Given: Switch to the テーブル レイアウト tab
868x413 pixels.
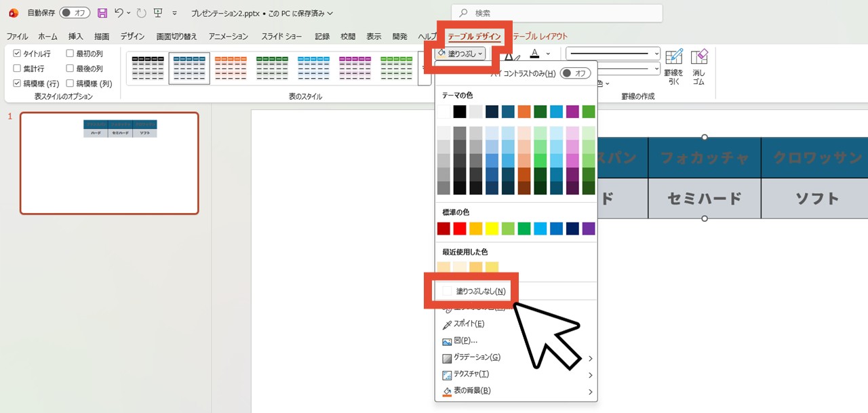Looking at the screenshot, I should point(540,37).
